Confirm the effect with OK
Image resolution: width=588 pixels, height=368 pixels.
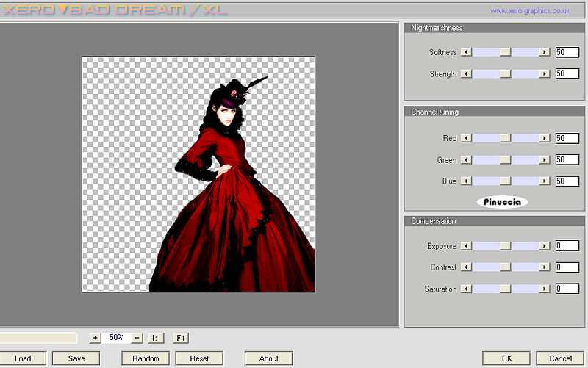click(x=506, y=358)
